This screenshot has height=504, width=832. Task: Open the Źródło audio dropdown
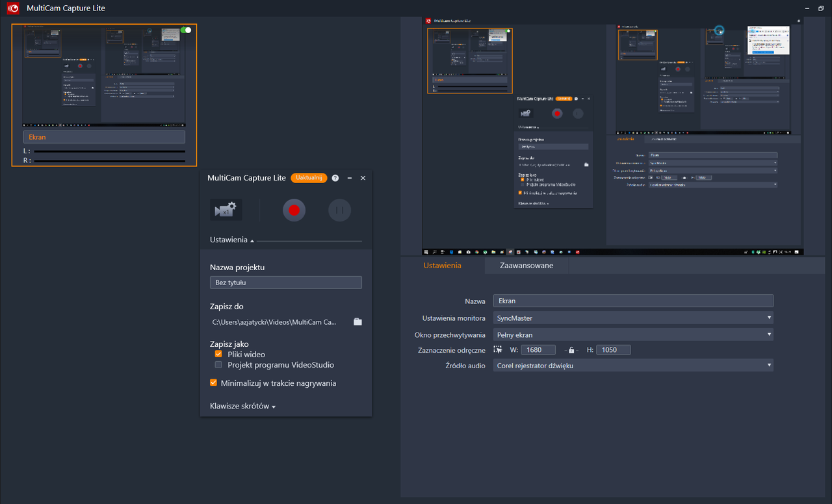coord(633,365)
